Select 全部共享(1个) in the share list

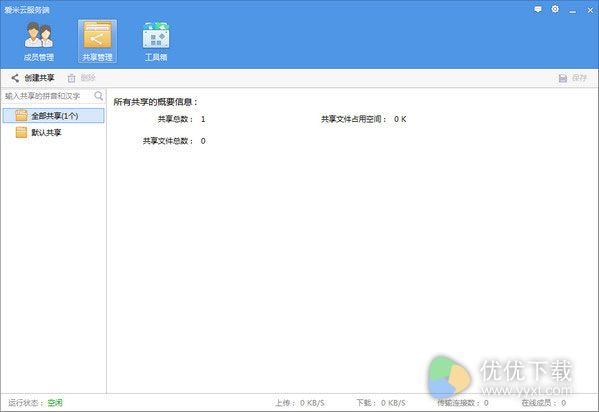(53, 116)
